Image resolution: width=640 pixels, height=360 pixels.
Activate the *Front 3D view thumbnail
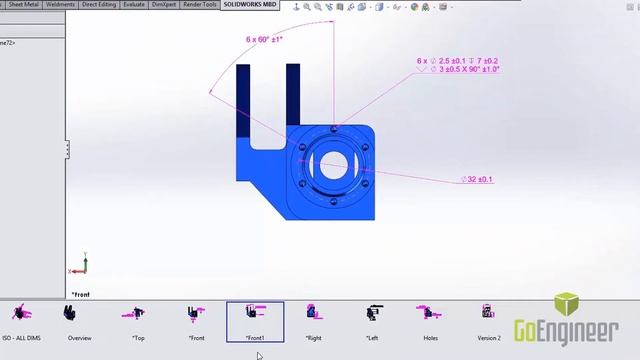point(196,322)
